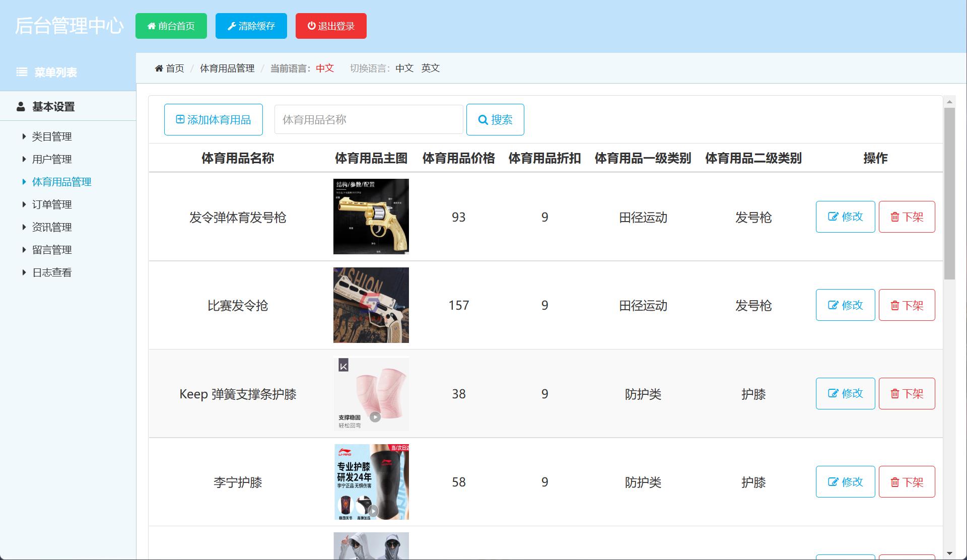Click edit pencil icon for 比赛发令抢

click(833, 305)
